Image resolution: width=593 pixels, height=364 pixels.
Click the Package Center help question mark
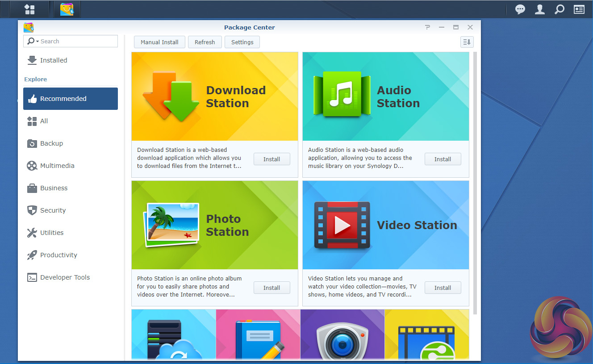pos(427,27)
